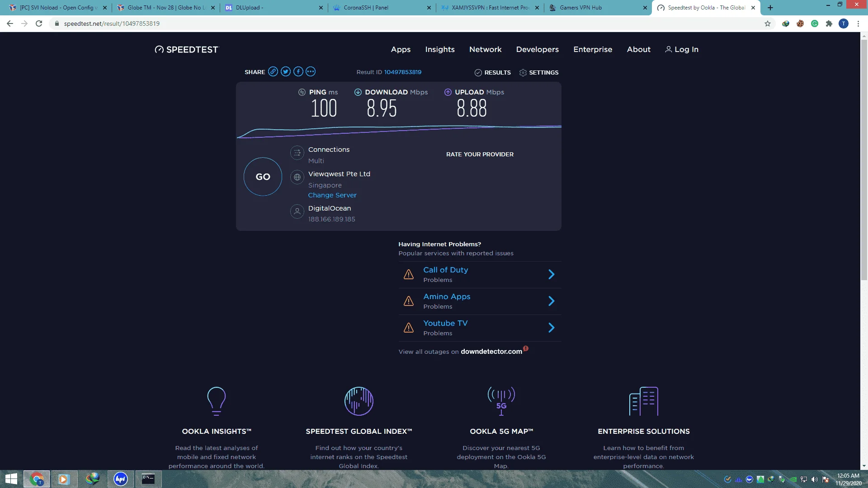Open the SETTINGS page

[x=539, y=72]
